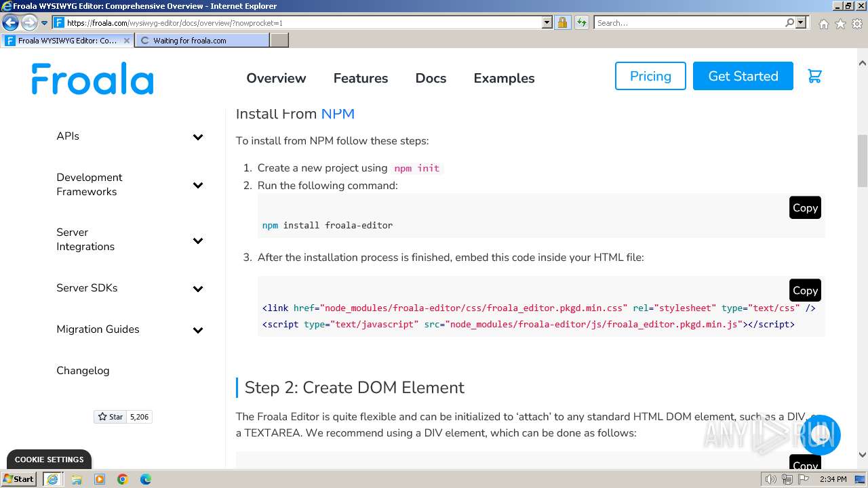Click the star count 5,206

coord(139,417)
